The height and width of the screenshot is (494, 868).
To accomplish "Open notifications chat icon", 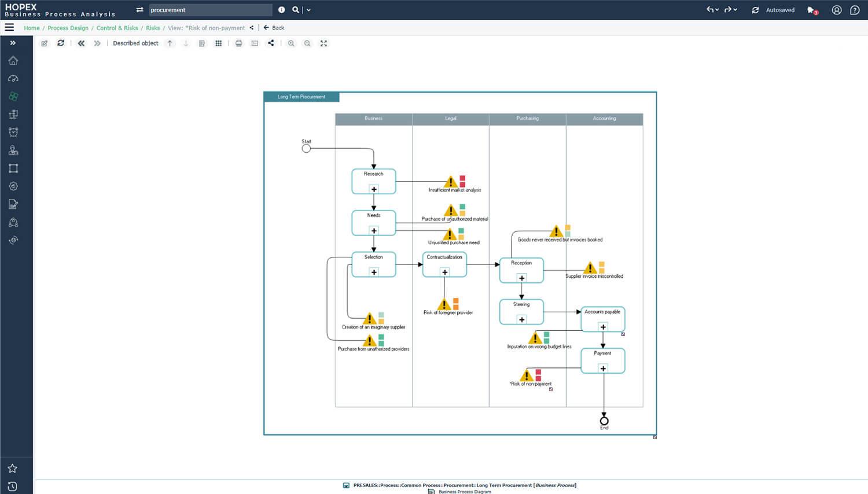I will point(812,10).
